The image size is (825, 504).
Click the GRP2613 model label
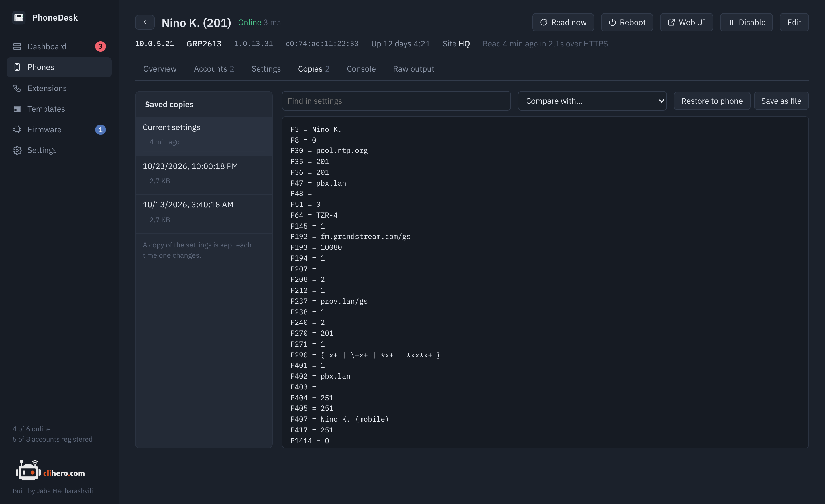(204, 44)
